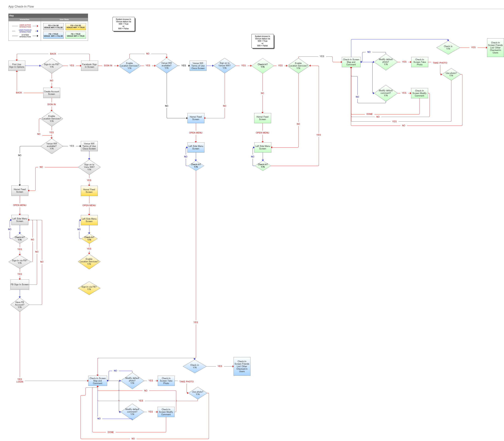This screenshot has width=504, height=441.
Task: Select the blue "Check-In Screen Friends List" box
Action: coord(242,366)
